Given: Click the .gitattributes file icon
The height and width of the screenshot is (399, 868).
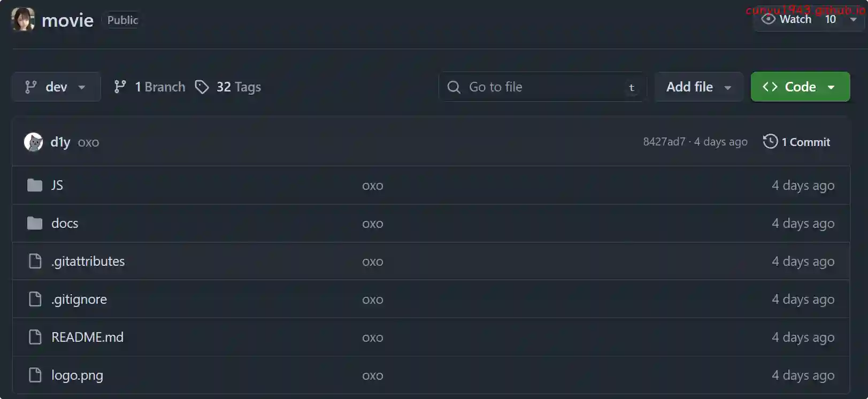Looking at the screenshot, I should (x=35, y=261).
